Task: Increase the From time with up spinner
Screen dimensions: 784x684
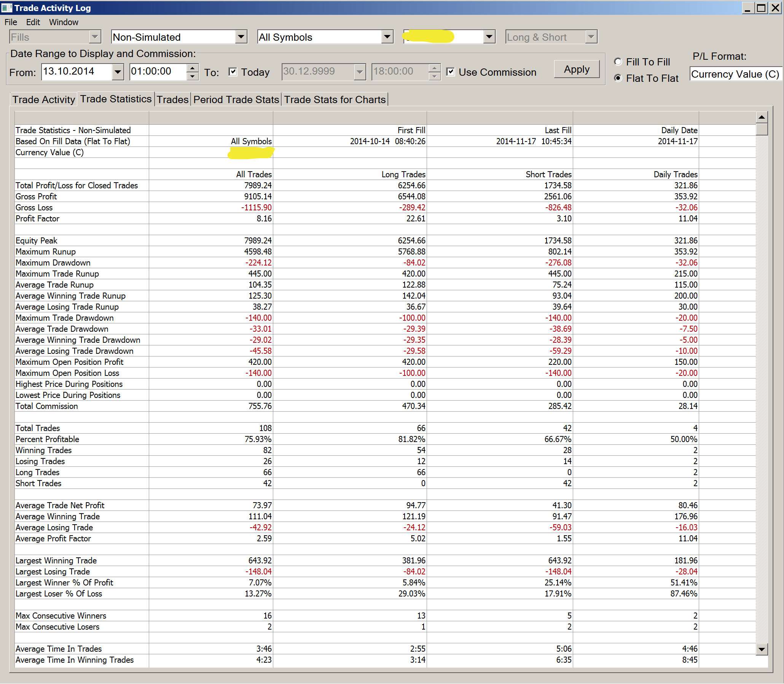Action: 193,68
